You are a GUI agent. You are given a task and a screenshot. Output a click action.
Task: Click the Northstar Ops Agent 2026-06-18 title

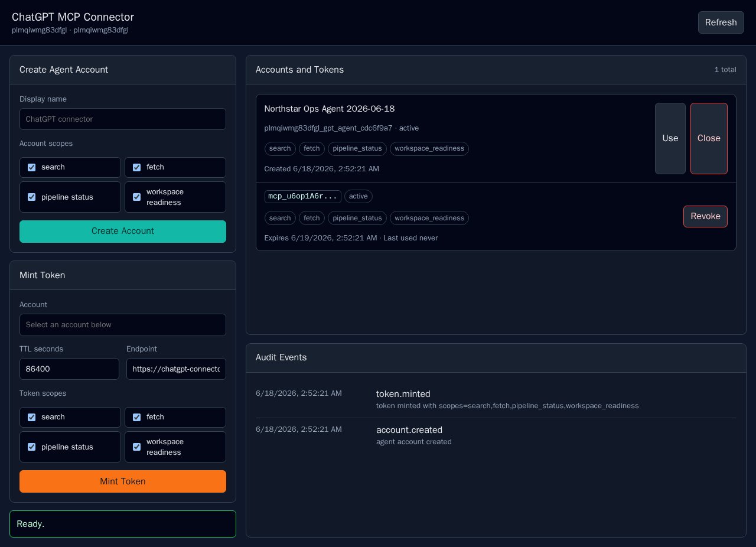pos(330,109)
